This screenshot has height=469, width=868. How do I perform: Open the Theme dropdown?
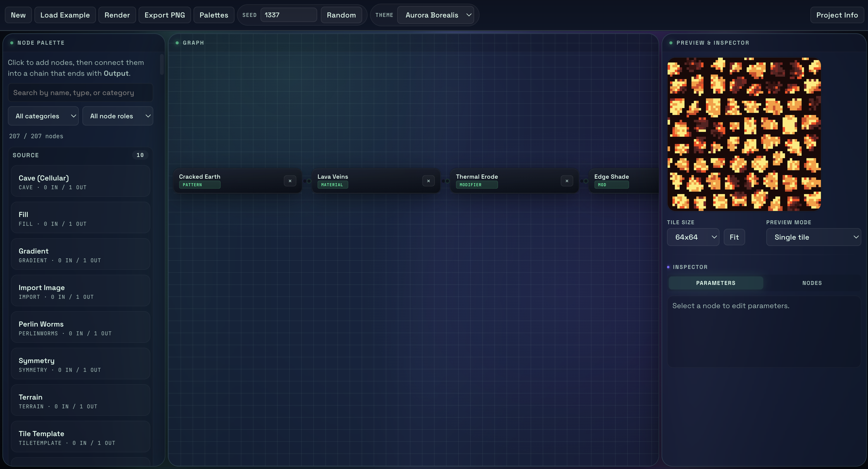click(x=435, y=15)
